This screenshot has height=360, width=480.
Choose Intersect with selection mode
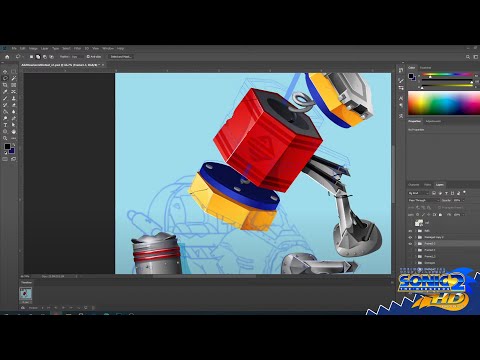[52, 57]
